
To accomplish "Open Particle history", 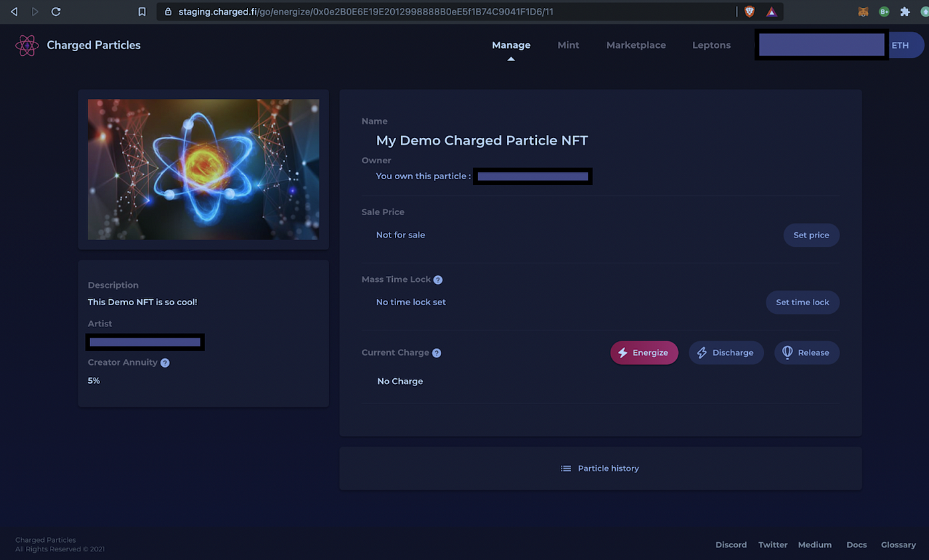I will [601, 468].
